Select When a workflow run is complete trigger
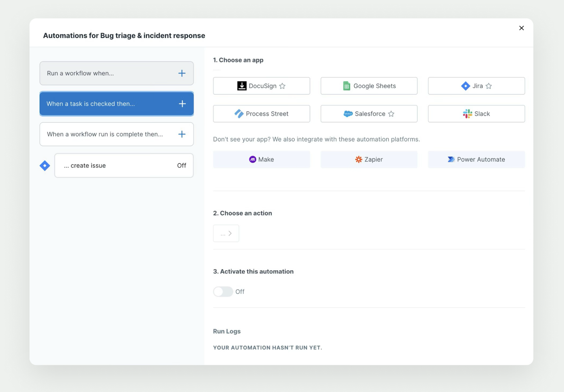This screenshot has width=564, height=392. click(x=117, y=134)
